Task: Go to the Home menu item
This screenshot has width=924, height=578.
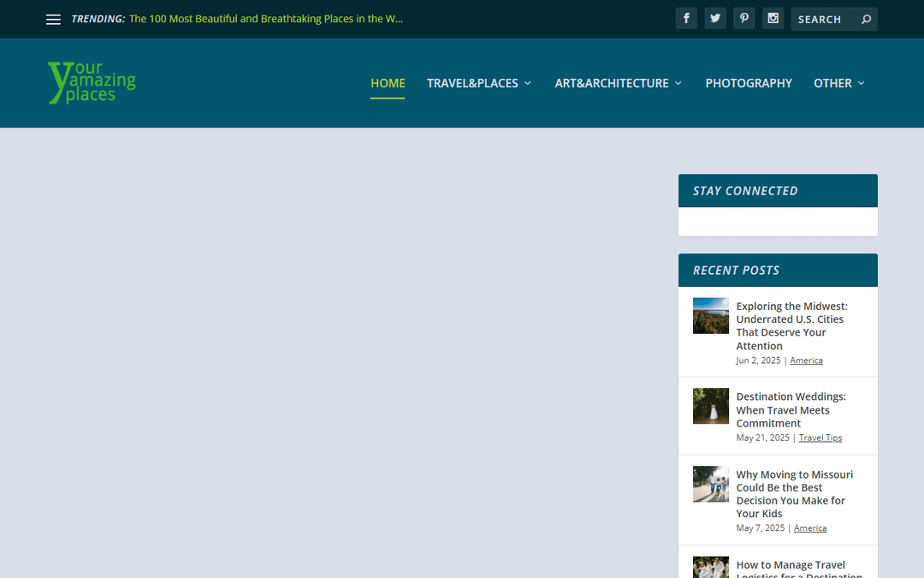Action: tap(388, 83)
